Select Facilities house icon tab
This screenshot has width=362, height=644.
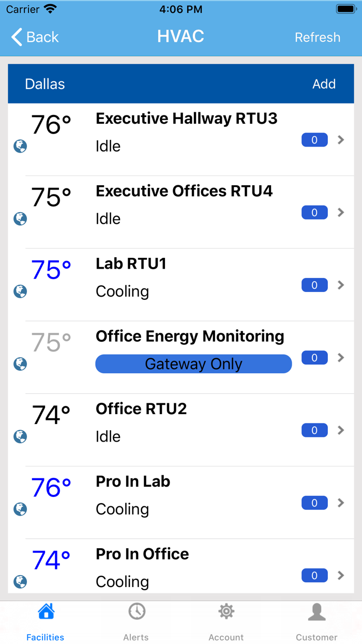click(x=46, y=619)
